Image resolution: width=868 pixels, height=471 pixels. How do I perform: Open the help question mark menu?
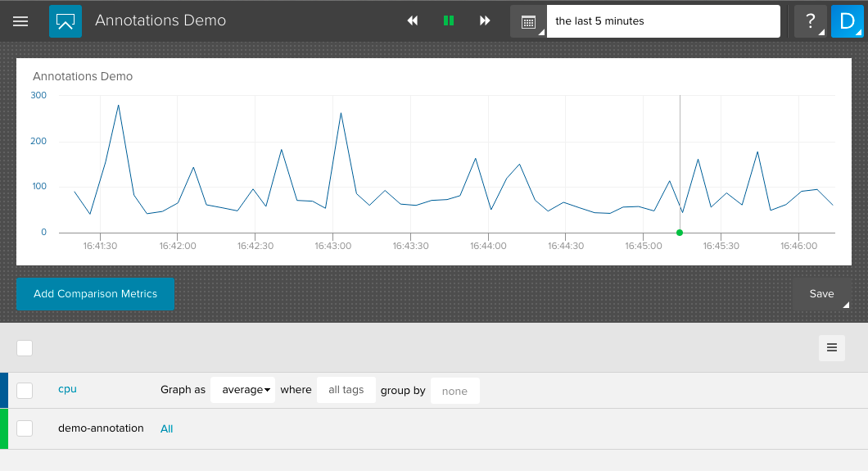pos(810,21)
